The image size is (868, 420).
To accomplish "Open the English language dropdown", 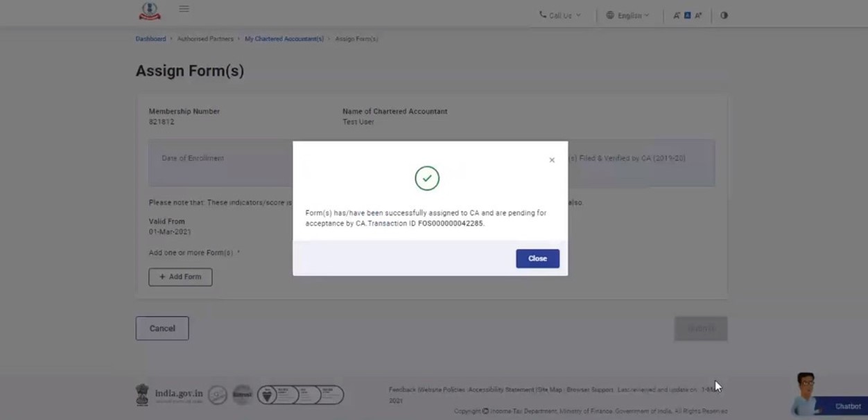I will coord(627,15).
